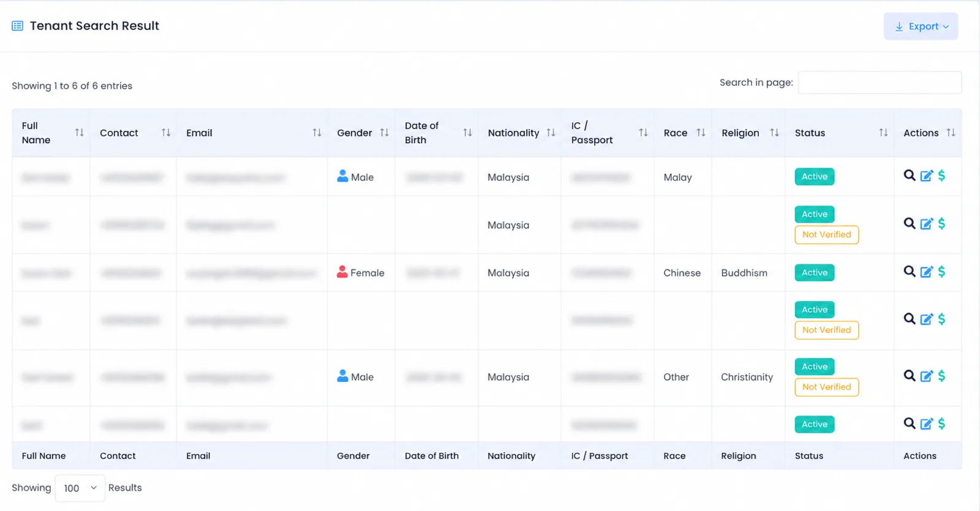This screenshot has width=980, height=511.
Task: Sort table by Email column
Action: [x=317, y=133]
